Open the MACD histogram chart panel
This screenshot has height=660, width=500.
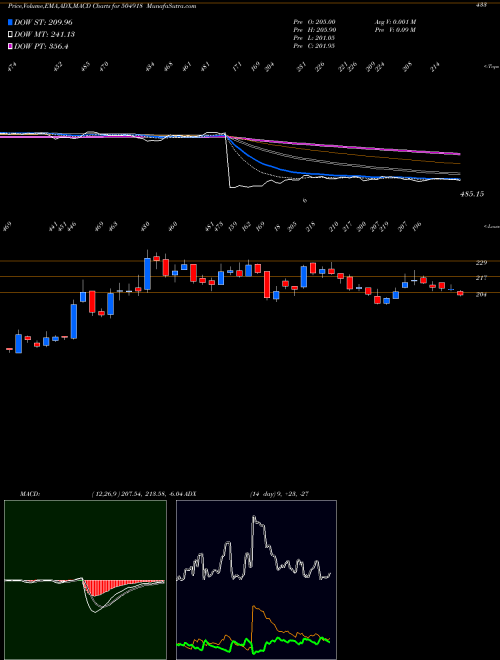coord(85,580)
